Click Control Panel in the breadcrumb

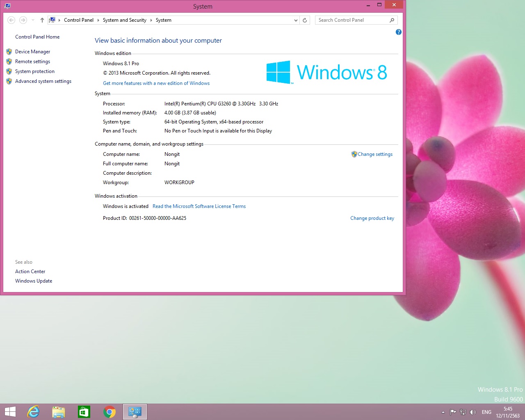[x=79, y=20]
